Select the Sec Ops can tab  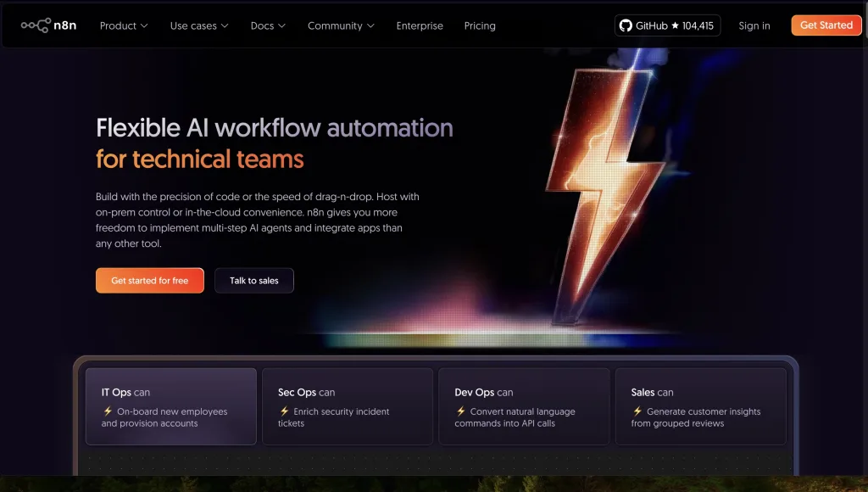pyautogui.click(x=348, y=406)
